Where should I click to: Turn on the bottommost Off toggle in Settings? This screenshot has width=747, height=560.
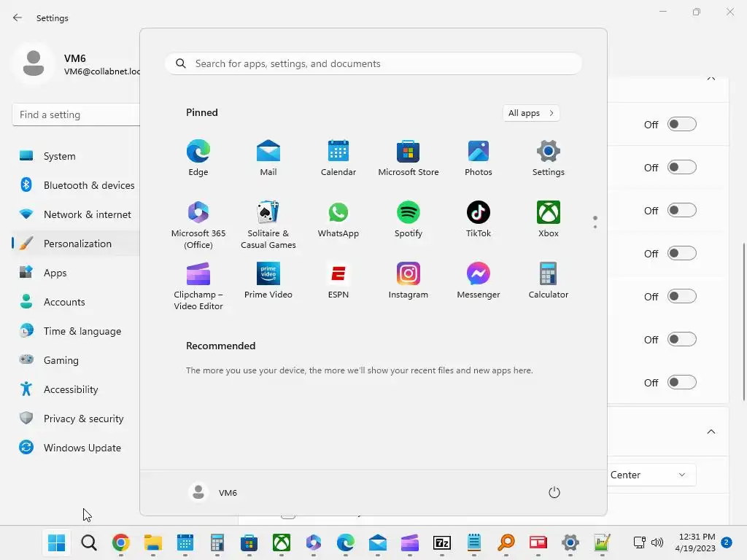(x=682, y=382)
